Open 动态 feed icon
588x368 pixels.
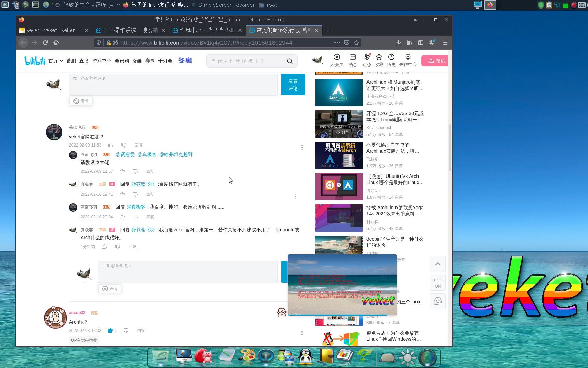366,60
